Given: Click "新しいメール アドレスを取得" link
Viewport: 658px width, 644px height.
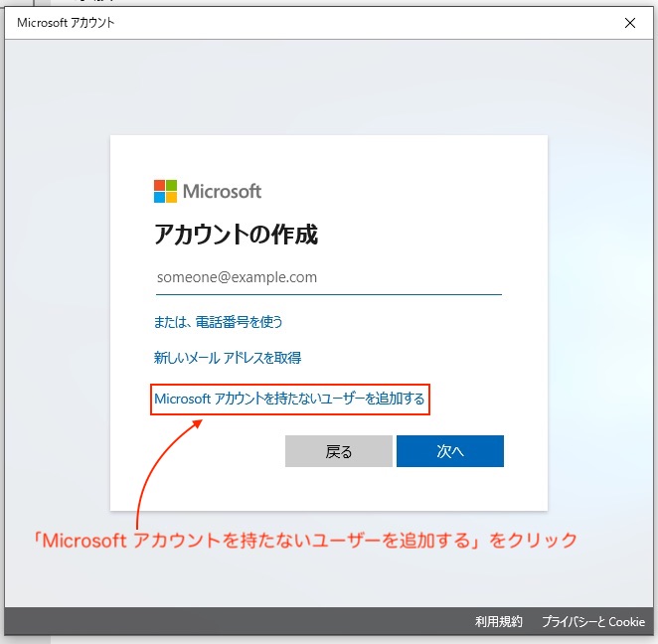Looking at the screenshot, I should pos(228,358).
